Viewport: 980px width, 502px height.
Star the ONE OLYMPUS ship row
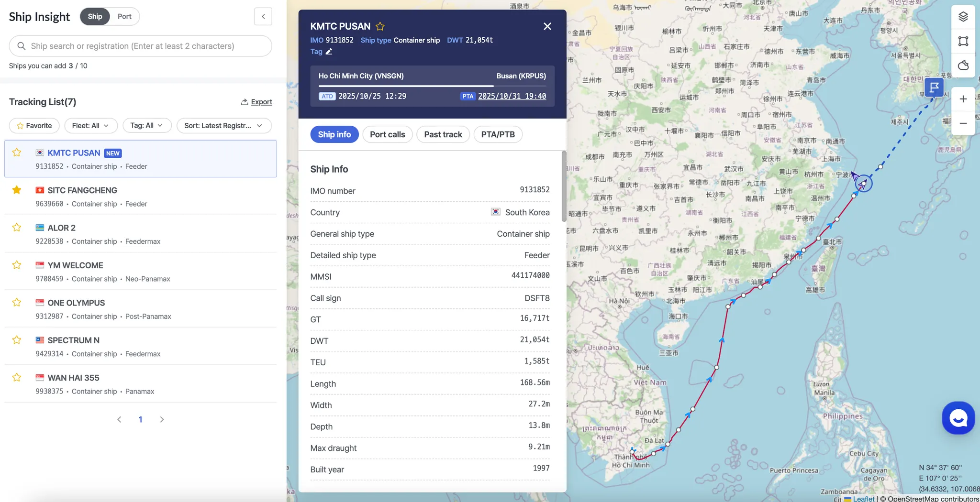(x=17, y=303)
